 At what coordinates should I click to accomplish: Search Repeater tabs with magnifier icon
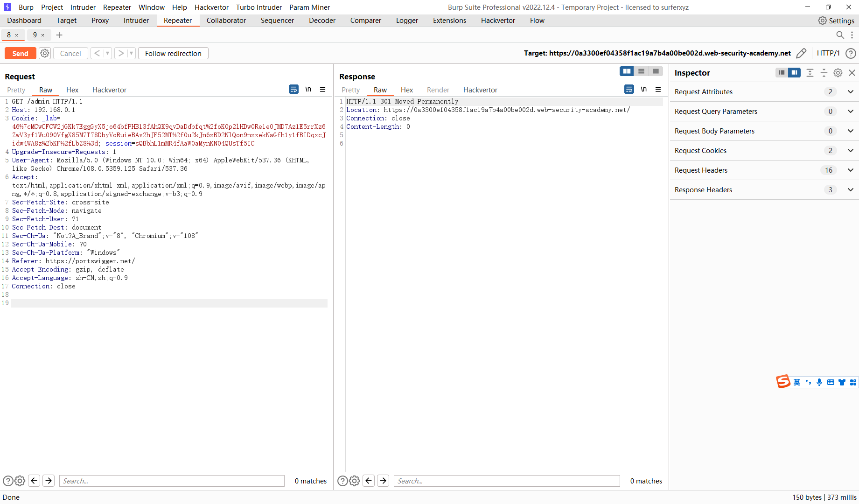(840, 35)
